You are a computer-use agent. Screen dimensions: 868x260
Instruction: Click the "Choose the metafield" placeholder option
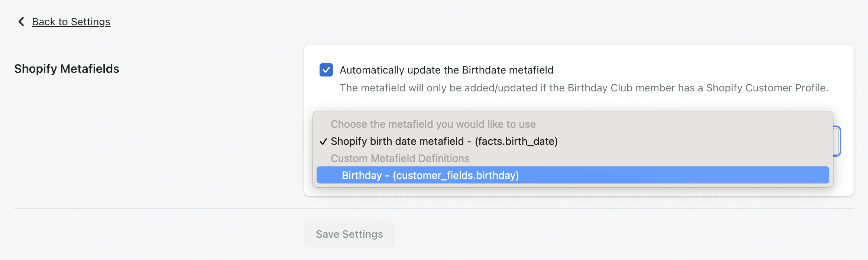point(433,124)
